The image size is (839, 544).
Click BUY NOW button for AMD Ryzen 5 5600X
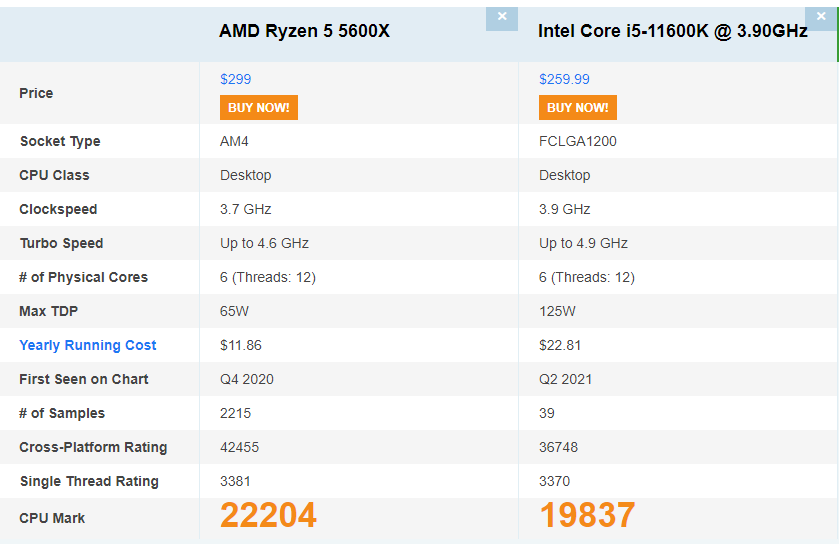tap(259, 108)
